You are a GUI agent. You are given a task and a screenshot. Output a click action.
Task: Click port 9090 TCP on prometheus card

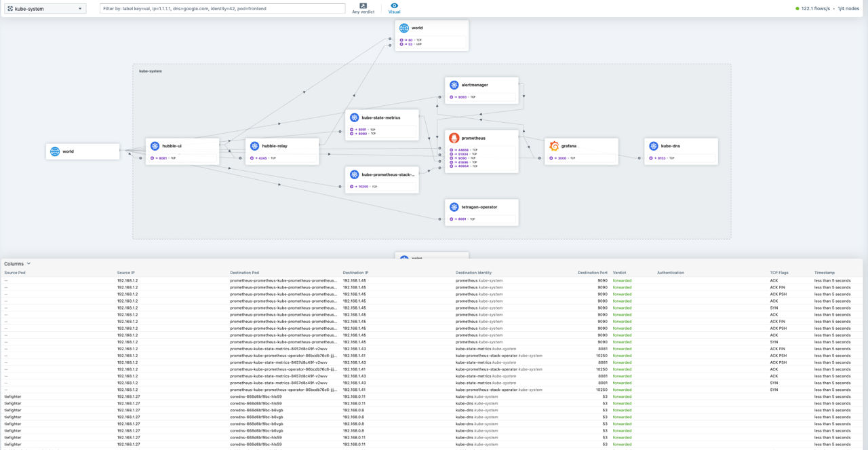pos(463,158)
